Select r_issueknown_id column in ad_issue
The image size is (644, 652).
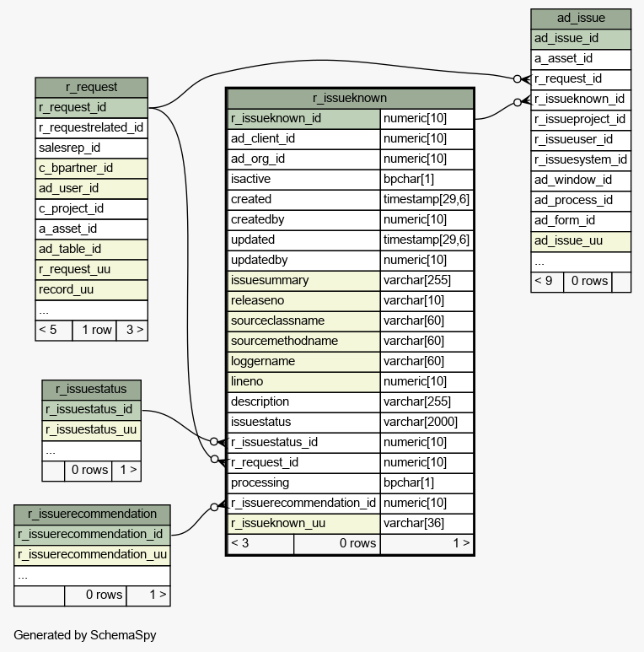[581, 100]
